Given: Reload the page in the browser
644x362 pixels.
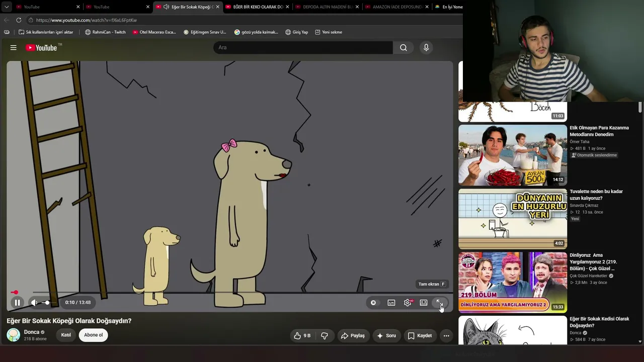Looking at the screenshot, I should pyautogui.click(x=19, y=20).
